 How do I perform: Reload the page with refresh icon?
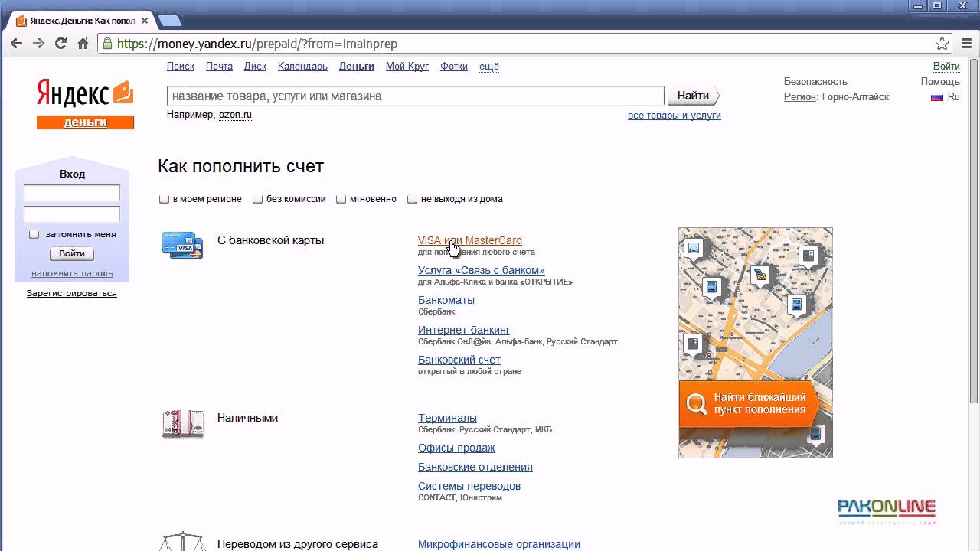pyautogui.click(x=60, y=44)
